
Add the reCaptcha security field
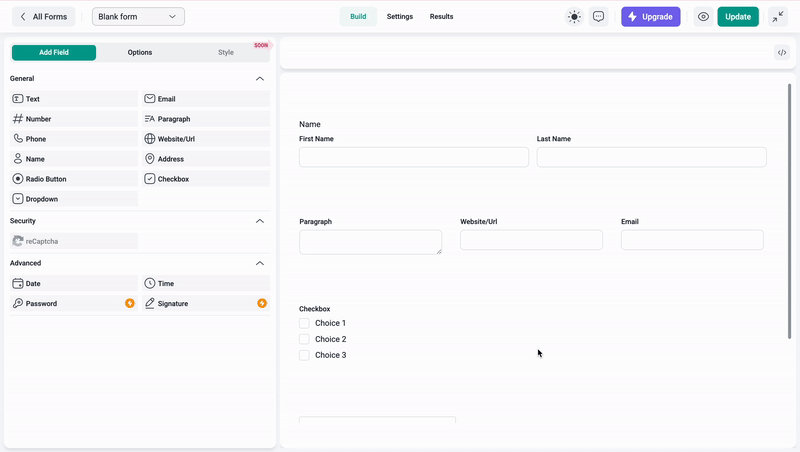point(74,241)
